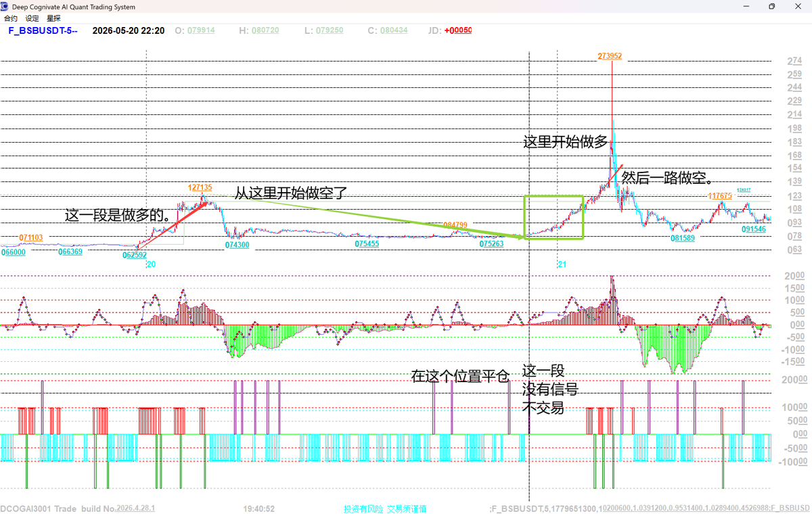
Task: Select the low price label 075263
Action: pos(491,244)
